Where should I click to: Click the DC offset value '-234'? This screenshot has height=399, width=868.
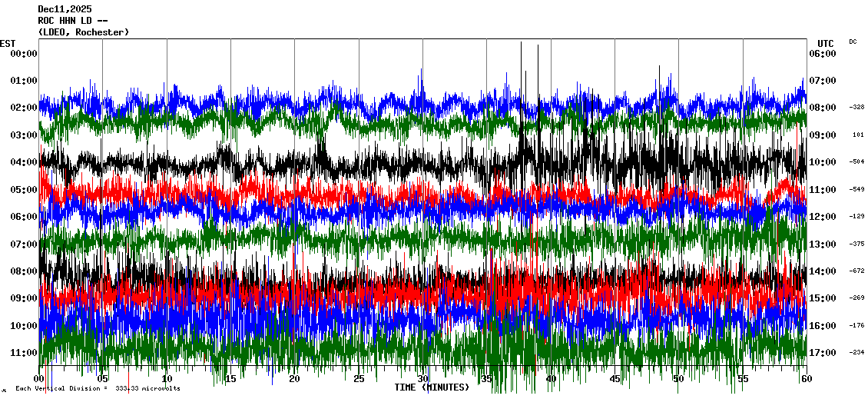[857, 352]
